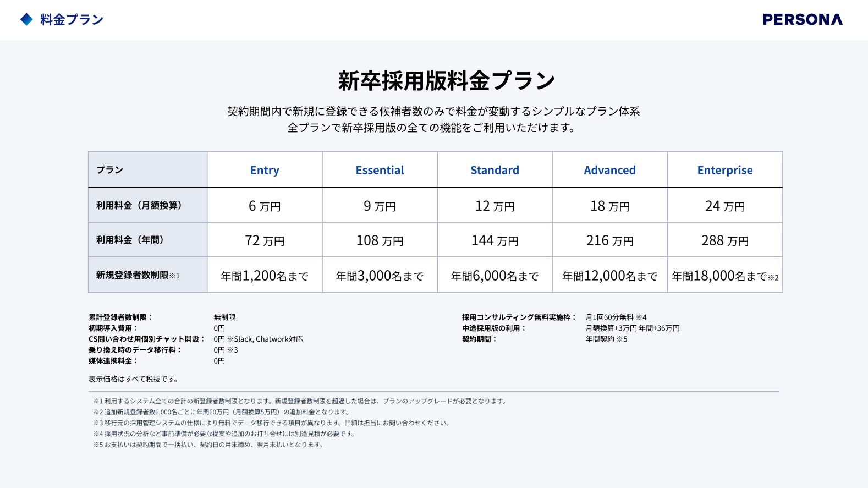
Task: Select the Entry plan column header
Action: (265, 170)
